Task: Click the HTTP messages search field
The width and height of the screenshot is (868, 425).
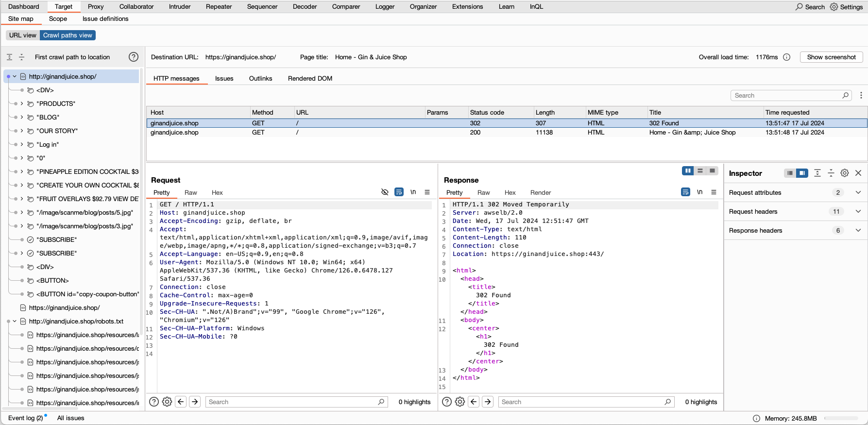Action: click(787, 95)
